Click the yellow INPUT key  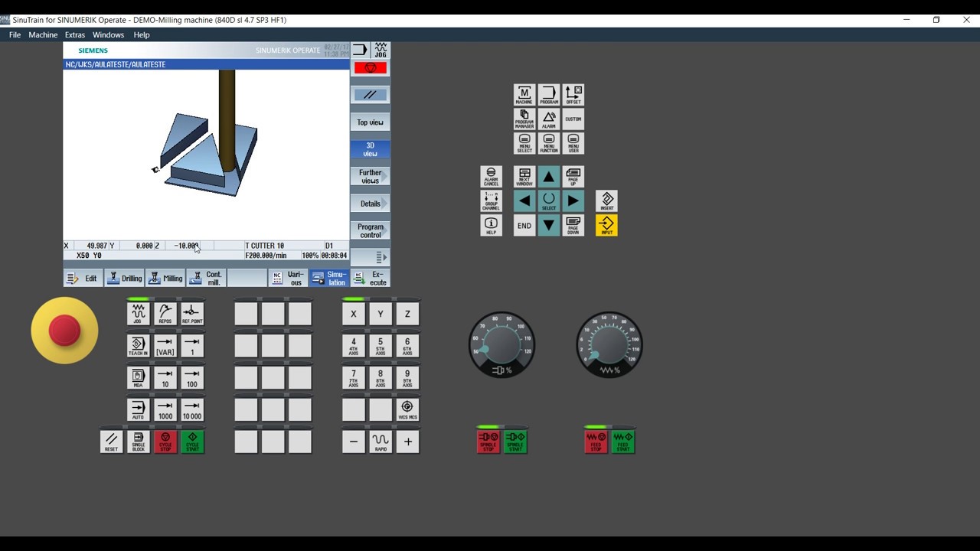click(x=606, y=226)
